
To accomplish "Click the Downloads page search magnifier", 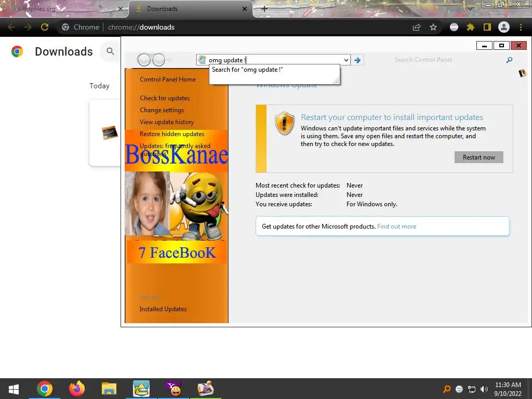I will pos(110,51).
